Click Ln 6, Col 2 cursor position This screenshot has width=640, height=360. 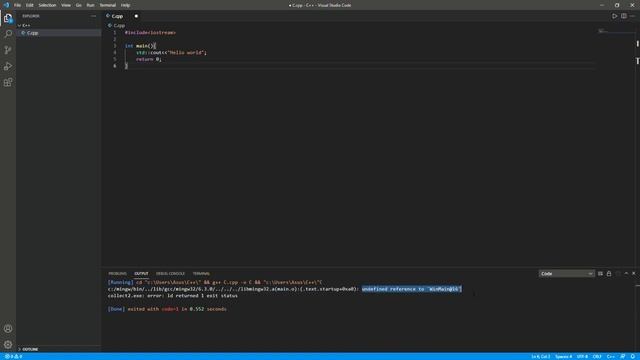pyautogui.click(x=540, y=356)
